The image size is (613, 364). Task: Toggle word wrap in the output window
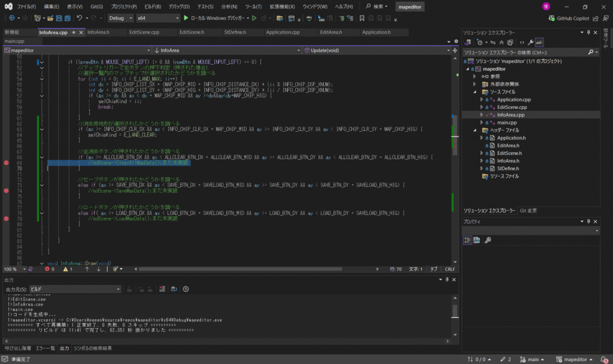point(174,289)
